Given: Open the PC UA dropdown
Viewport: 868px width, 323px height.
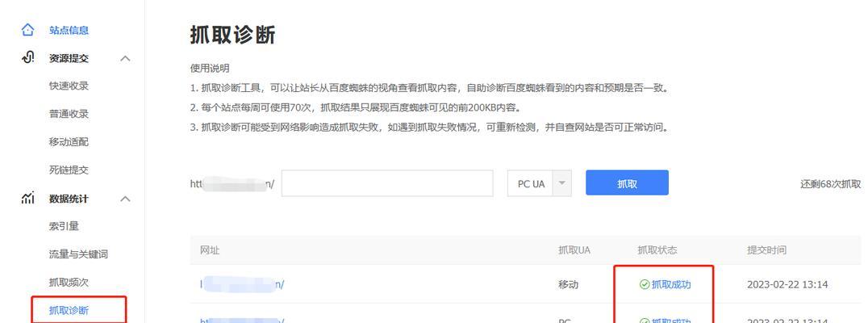Looking at the screenshot, I should point(539,183).
